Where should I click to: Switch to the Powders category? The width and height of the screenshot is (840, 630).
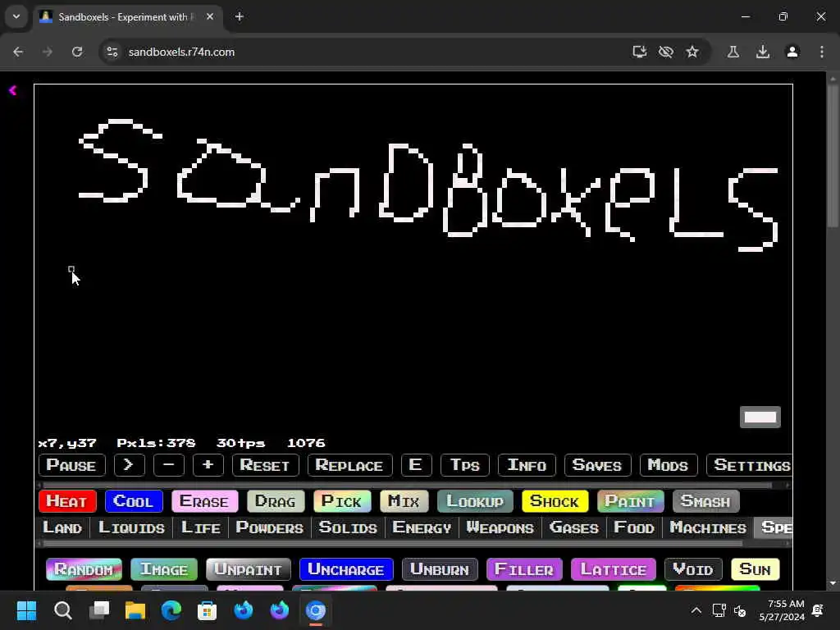270,527
